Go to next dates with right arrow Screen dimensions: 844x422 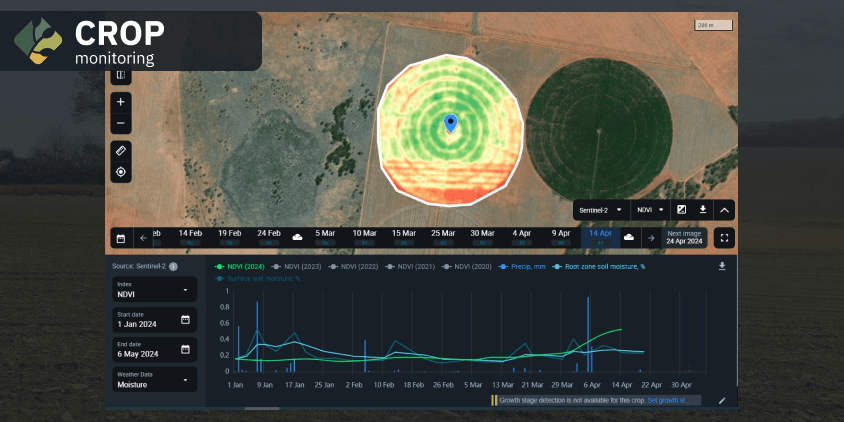tap(651, 238)
